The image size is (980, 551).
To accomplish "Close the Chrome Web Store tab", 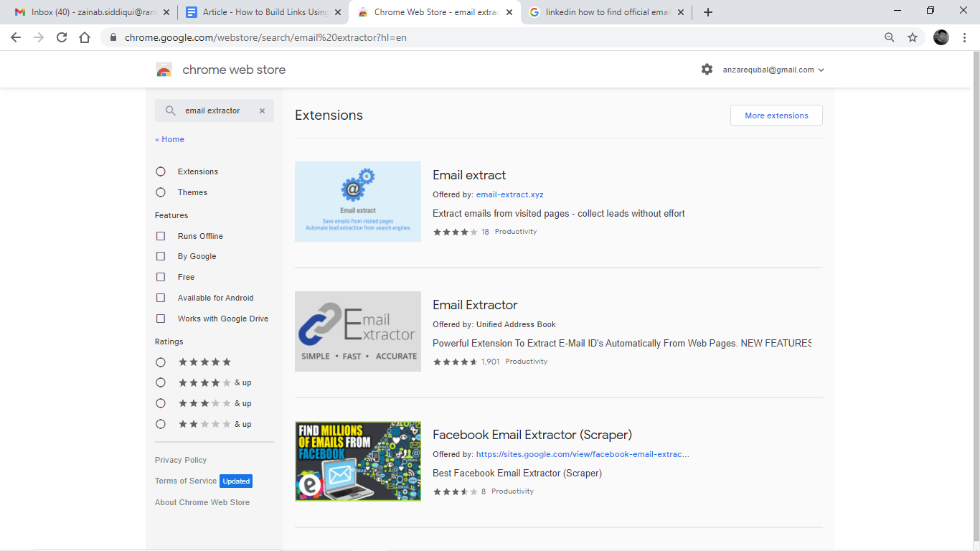I will tap(509, 12).
